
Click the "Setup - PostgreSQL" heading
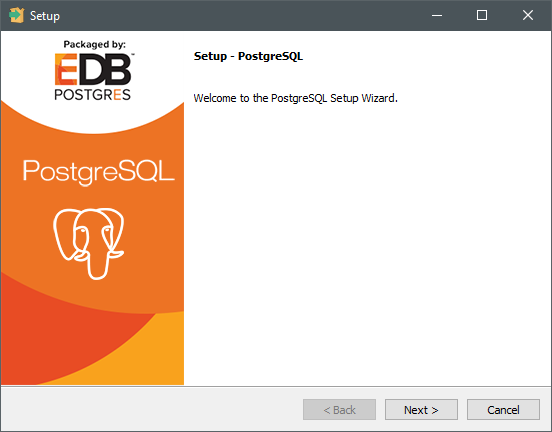pyautogui.click(x=248, y=56)
